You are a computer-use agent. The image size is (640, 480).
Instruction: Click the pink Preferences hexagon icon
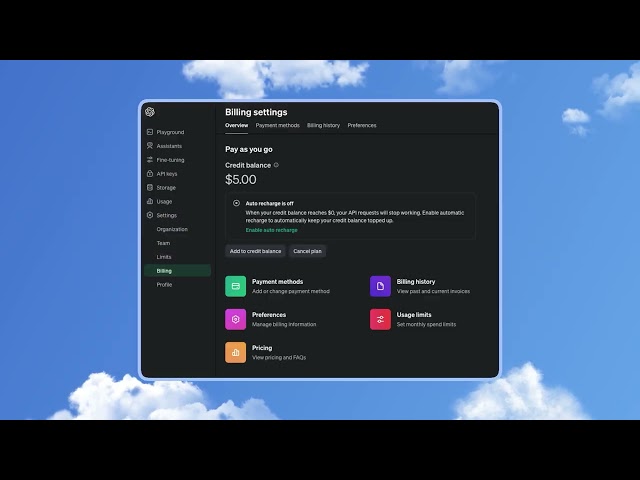click(236, 319)
